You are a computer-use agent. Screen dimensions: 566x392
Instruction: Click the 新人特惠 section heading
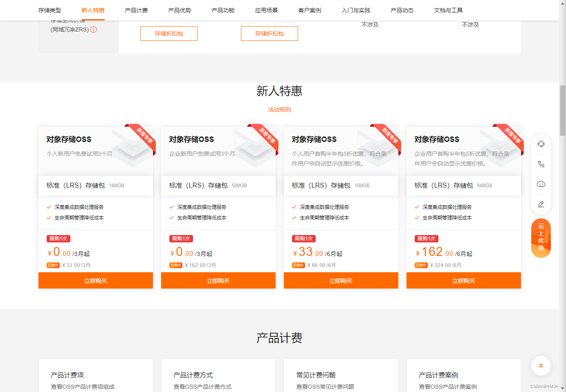(x=279, y=91)
